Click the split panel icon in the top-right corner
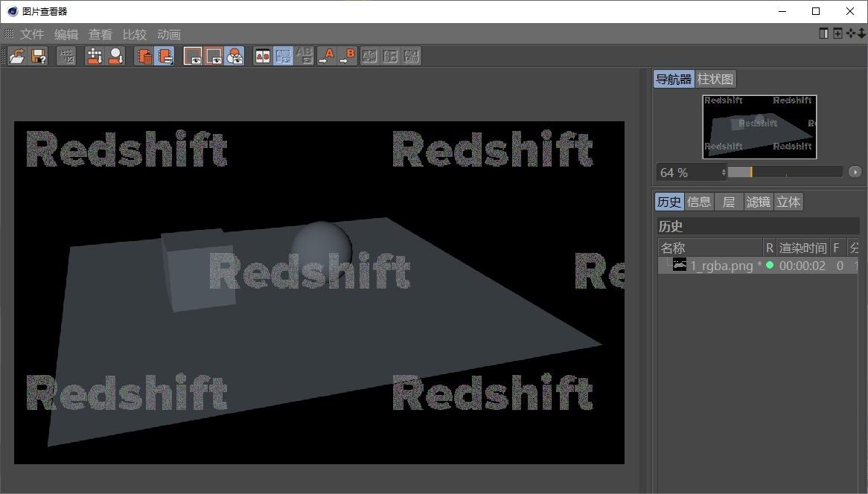The image size is (868, 494). 824,33
